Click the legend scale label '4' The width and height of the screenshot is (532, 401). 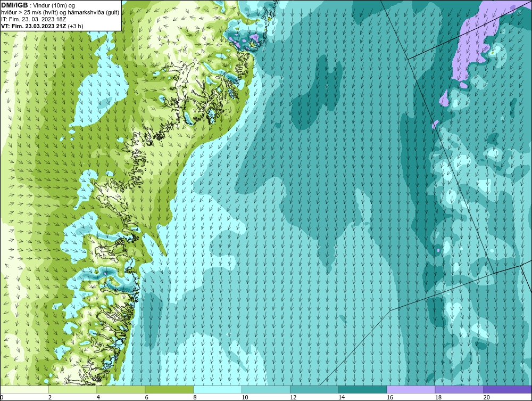[x=98, y=397]
